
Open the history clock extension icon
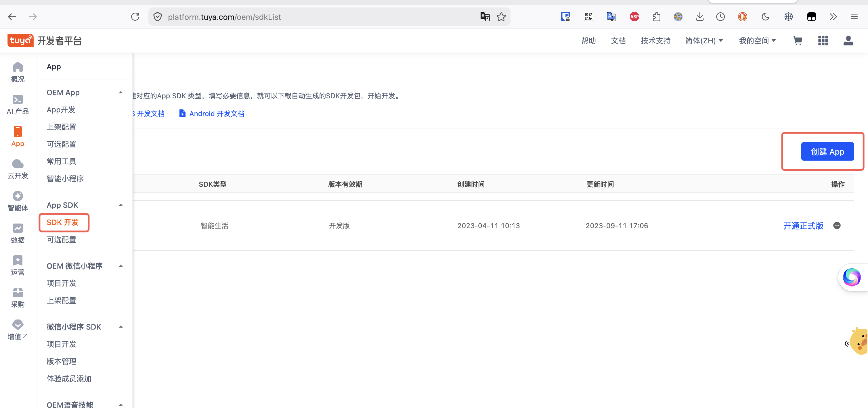[x=720, y=17]
